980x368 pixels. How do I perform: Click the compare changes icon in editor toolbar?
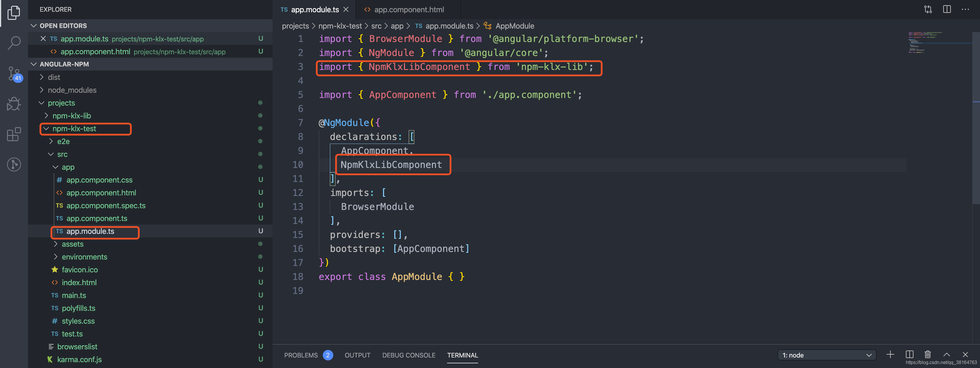coord(928,10)
